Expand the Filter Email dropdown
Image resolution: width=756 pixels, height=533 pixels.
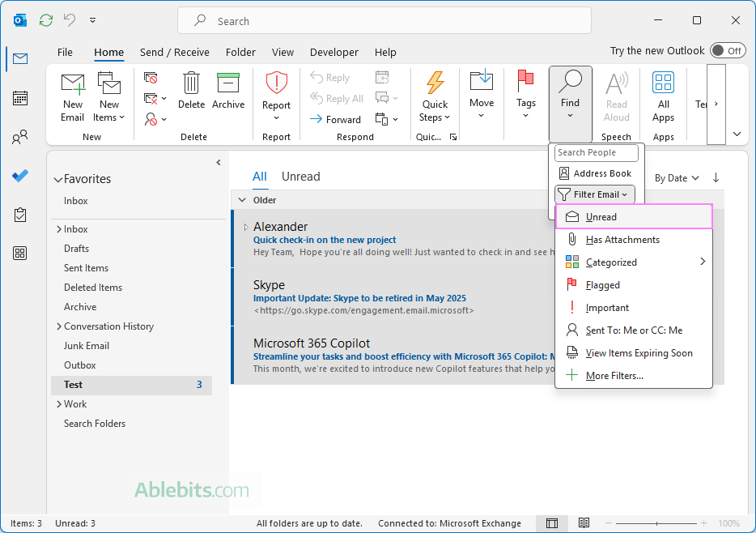pyautogui.click(x=595, y=194)
